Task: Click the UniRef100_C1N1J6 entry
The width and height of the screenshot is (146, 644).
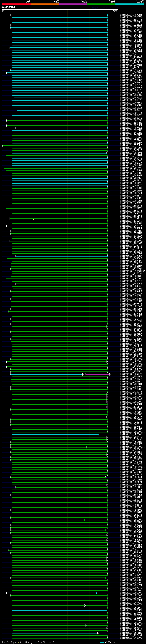Action: point(131,218)
